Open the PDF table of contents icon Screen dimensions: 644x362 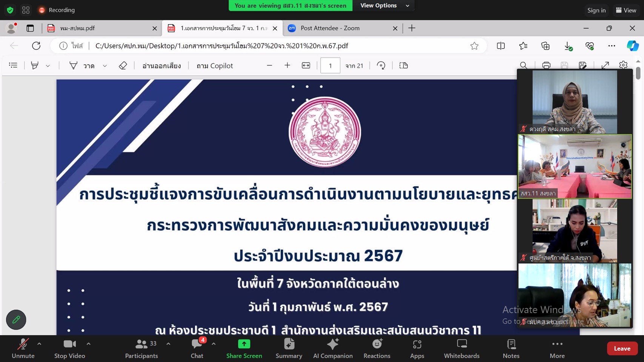coord(13,66)
